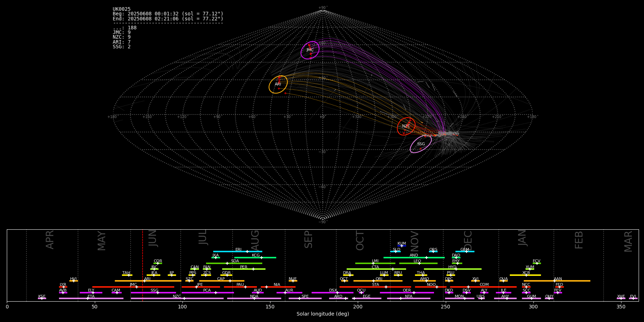Click the PER shower bar in the timeline

[244, 269]
